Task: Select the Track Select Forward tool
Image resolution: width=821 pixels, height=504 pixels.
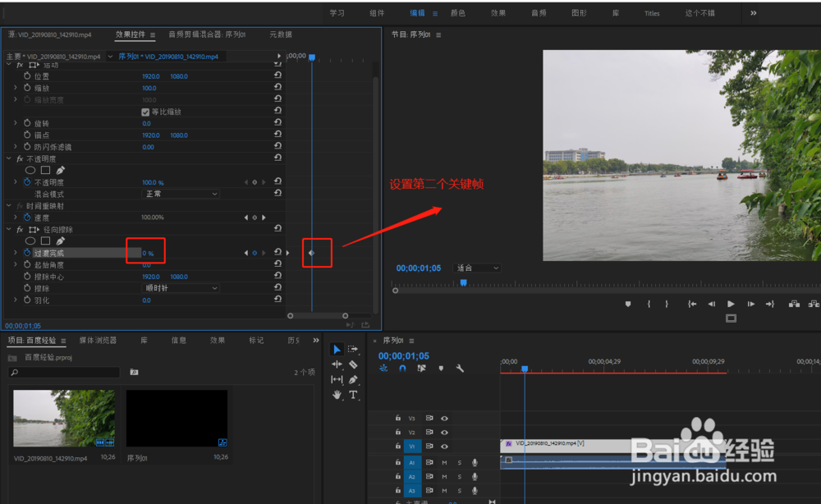Action: coord(353,349)
